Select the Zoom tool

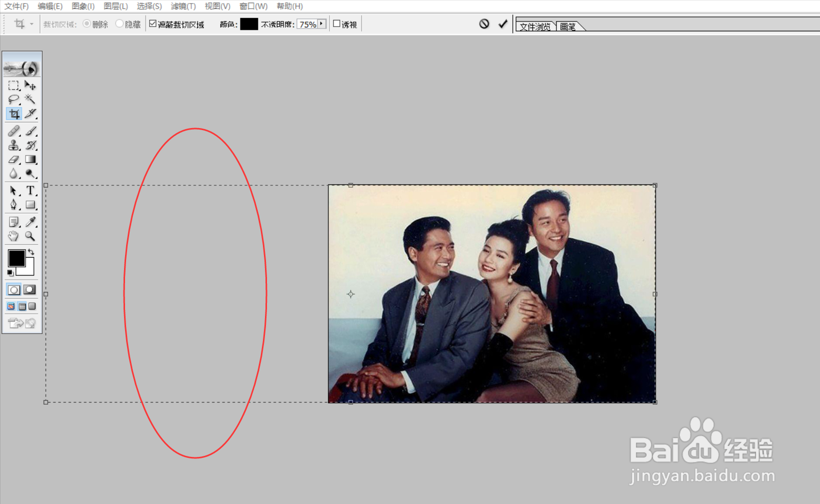tap(30, 236)
